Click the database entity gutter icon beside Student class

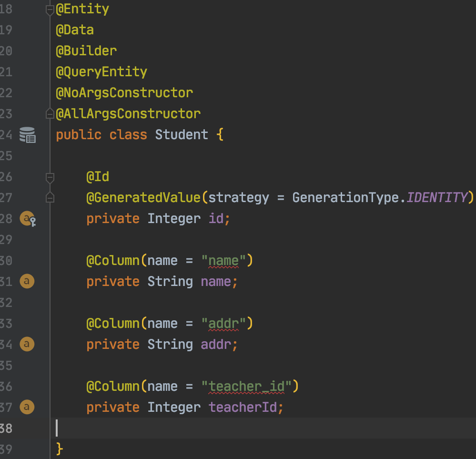(x=28, y=135)
